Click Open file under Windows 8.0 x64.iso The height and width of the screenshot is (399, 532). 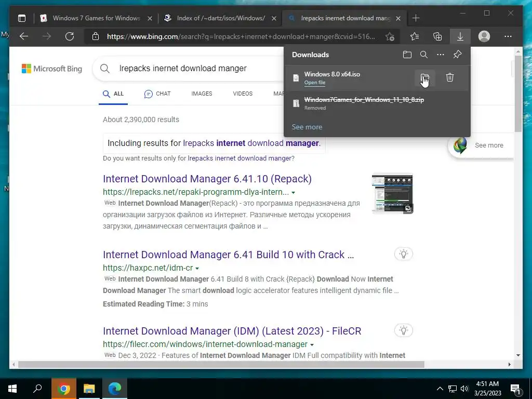[x=314, y=83]
